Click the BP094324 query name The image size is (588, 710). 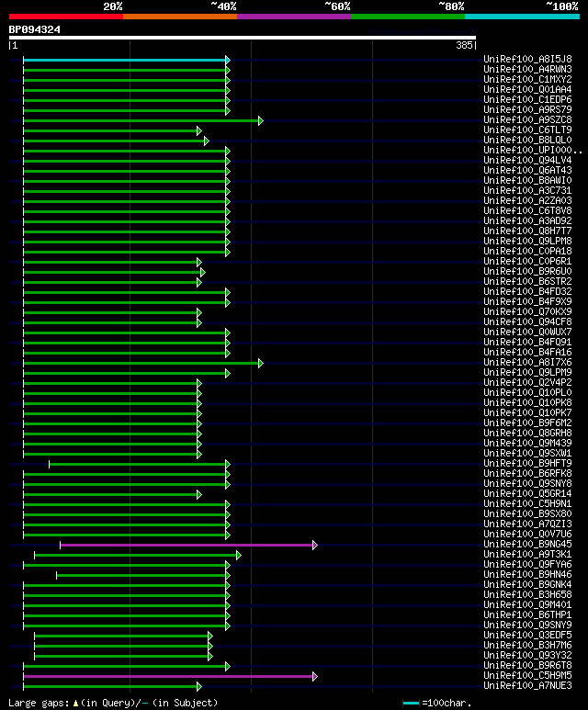(x=34, y=30)
